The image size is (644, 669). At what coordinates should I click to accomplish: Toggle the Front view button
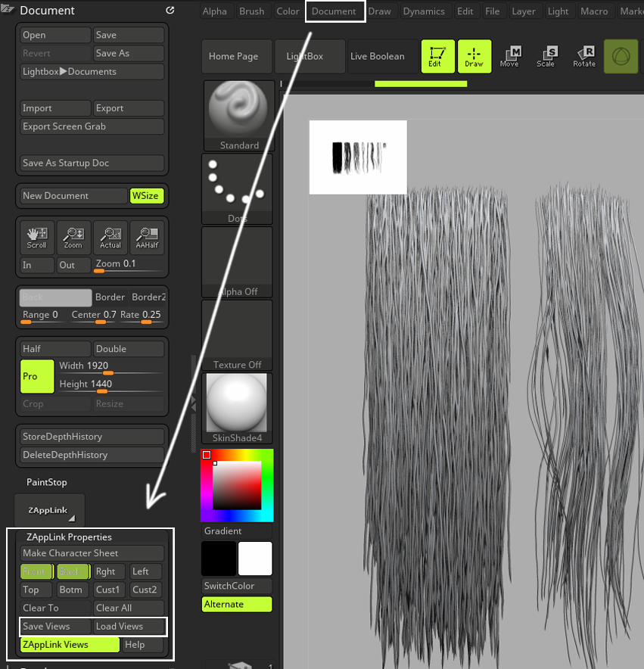(x=37, y=571)
